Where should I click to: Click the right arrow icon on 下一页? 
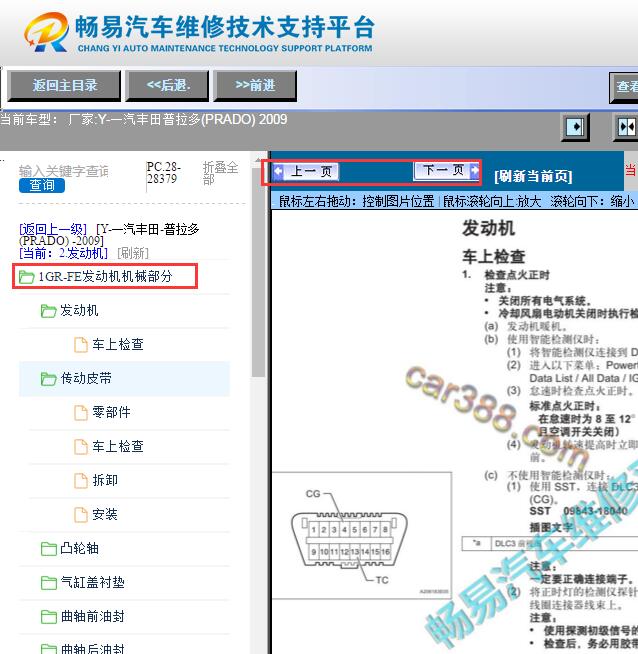coord(474,170)
